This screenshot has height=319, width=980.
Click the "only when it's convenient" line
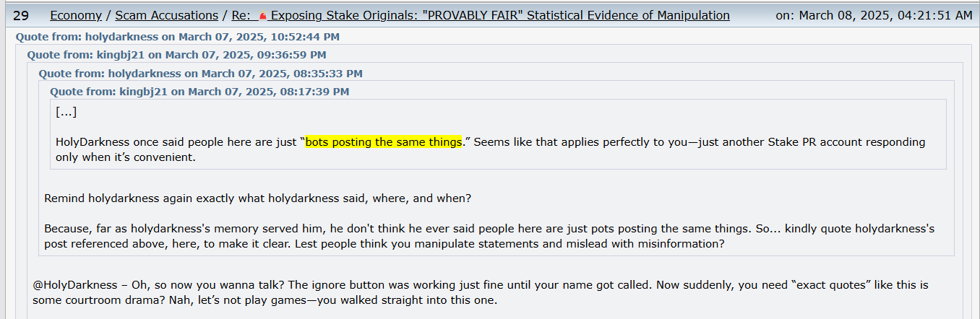point(126,157)
